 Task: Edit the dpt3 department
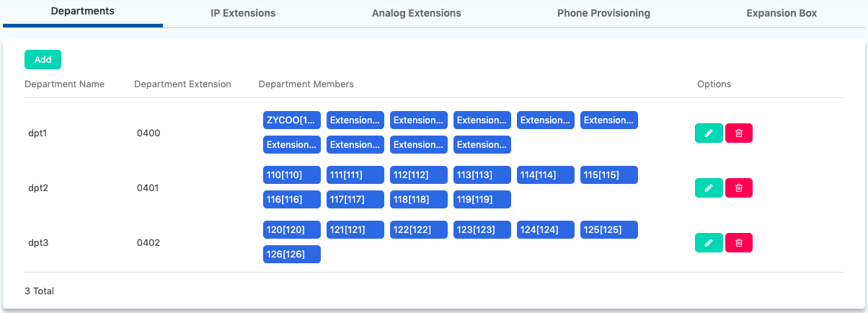(x=708, y=243)
